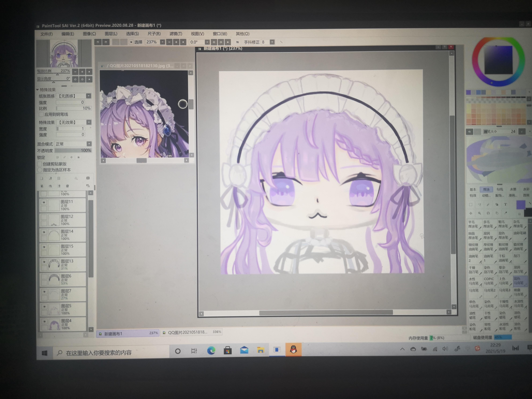Create a new linework layer with the pen-page icon

[50, 178]
